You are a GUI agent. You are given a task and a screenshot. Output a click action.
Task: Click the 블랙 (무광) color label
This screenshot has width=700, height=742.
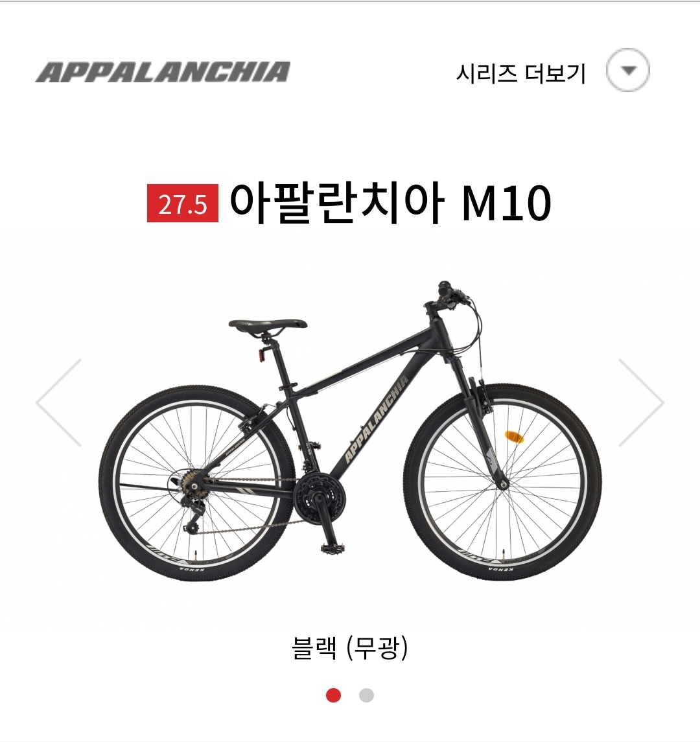pyautogui.click(x=350, y=647)
